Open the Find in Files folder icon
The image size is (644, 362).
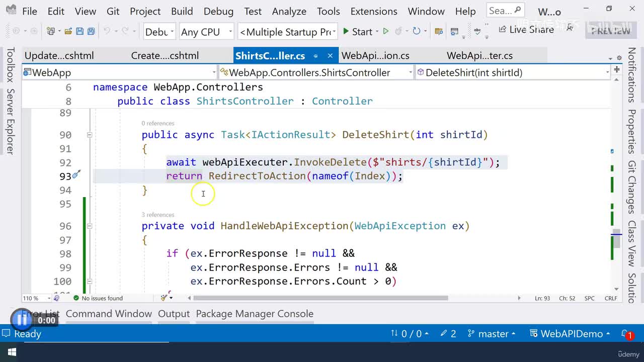tap(439, 31)
